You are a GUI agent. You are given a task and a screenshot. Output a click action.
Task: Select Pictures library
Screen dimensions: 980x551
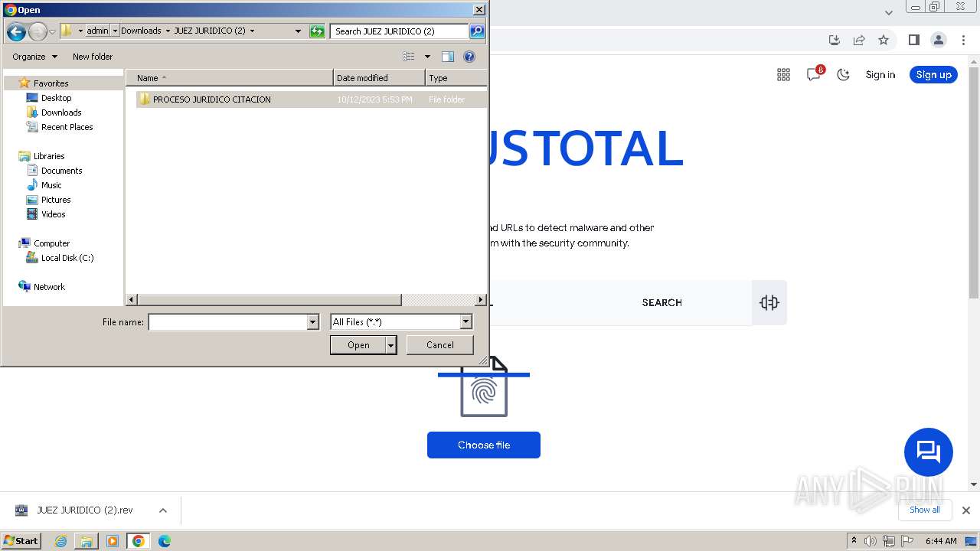click(x=56, y=200)
